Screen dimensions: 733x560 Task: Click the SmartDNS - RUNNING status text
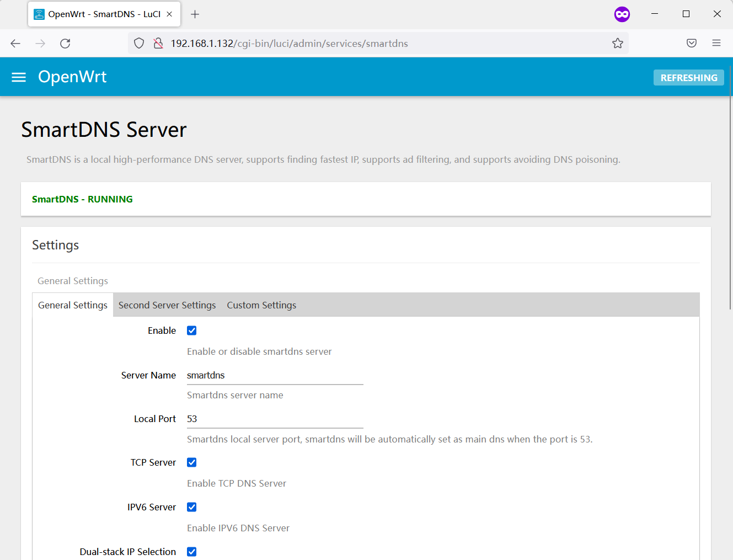(82, 199)
